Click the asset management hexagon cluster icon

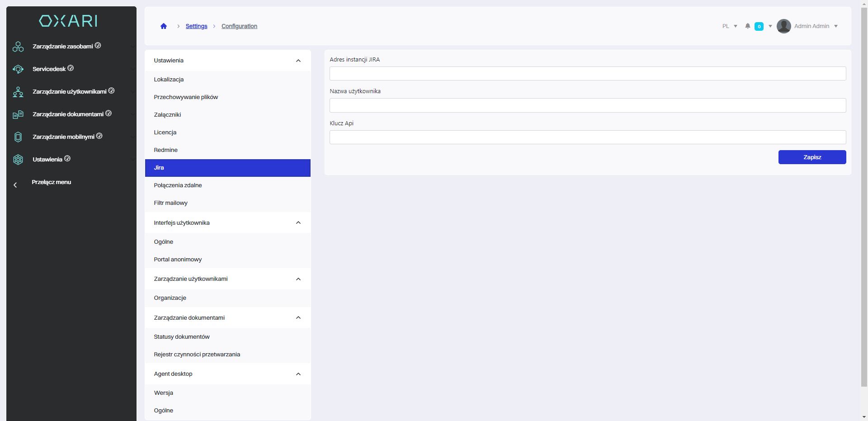click(x=18, y=47)
